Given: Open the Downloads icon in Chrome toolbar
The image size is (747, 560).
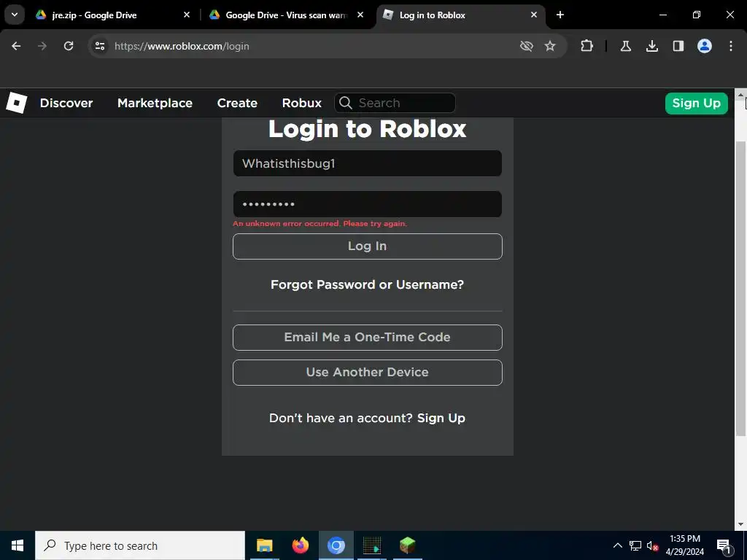Looking at the screenshot, I should tap(651, 46).
